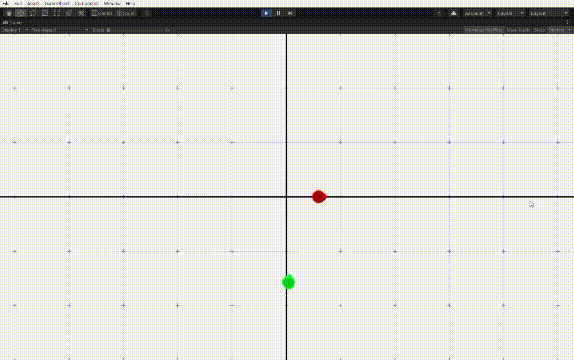Open custom editor tools icon
The image size is (574, 360).
pos(81,13)
